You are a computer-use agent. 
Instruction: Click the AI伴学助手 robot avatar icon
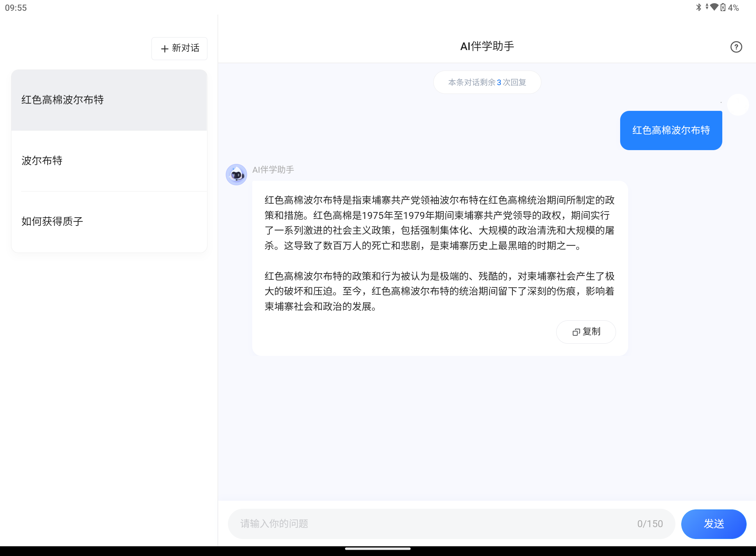pos(236,175)
